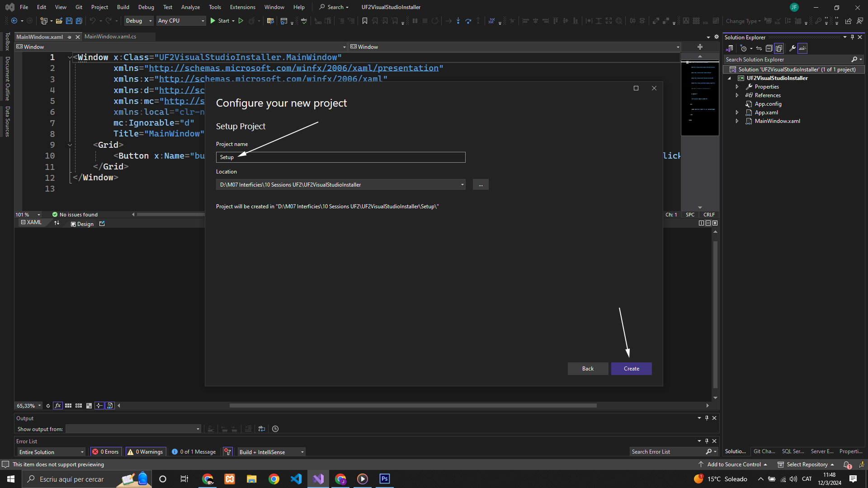Click the effects fx icon in designer
This screenshot has height=488, width=868.
(58, 406)
